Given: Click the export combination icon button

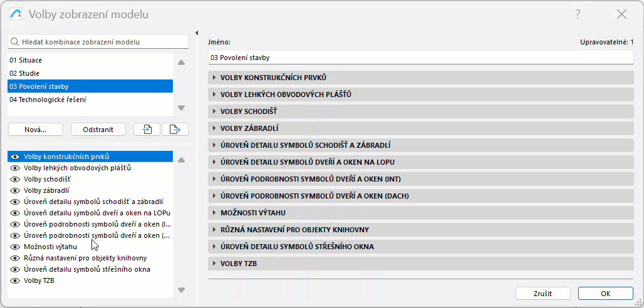Looking at the screenshot, I should click(175, 130).
